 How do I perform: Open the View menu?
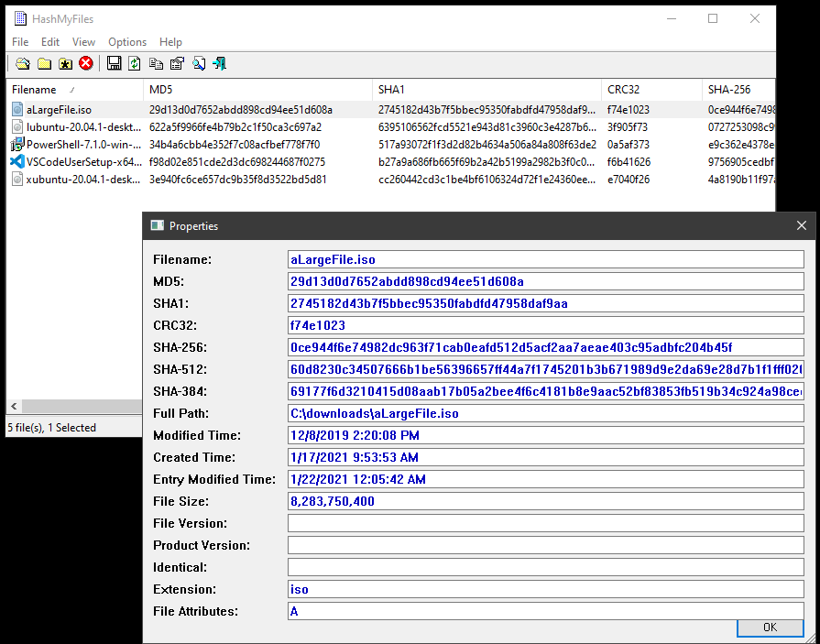click(x=83, y=42)
